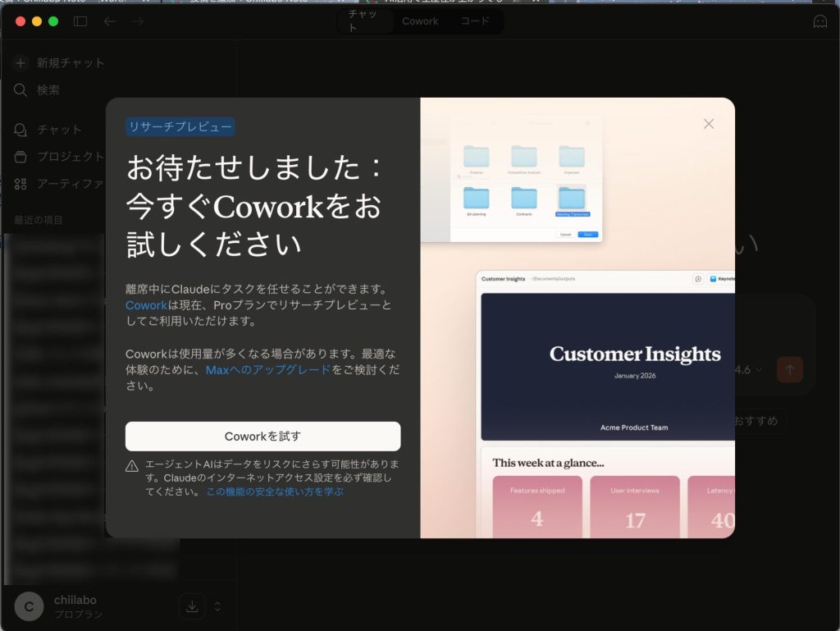Open search using the magnifier icon
Viewport: 840px width, 631px height.
(x=21, y=90)
